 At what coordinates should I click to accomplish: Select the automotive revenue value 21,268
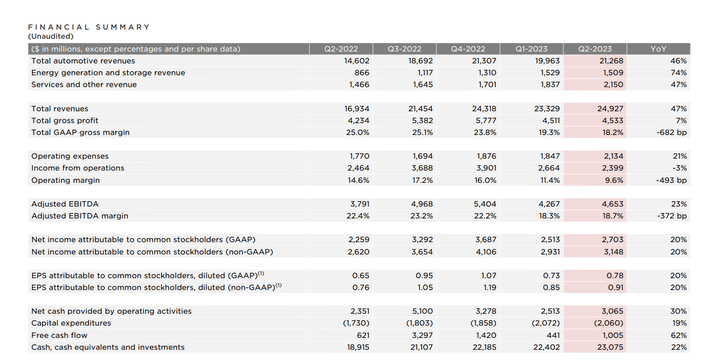pyautogui.click(x=611, y=61)
